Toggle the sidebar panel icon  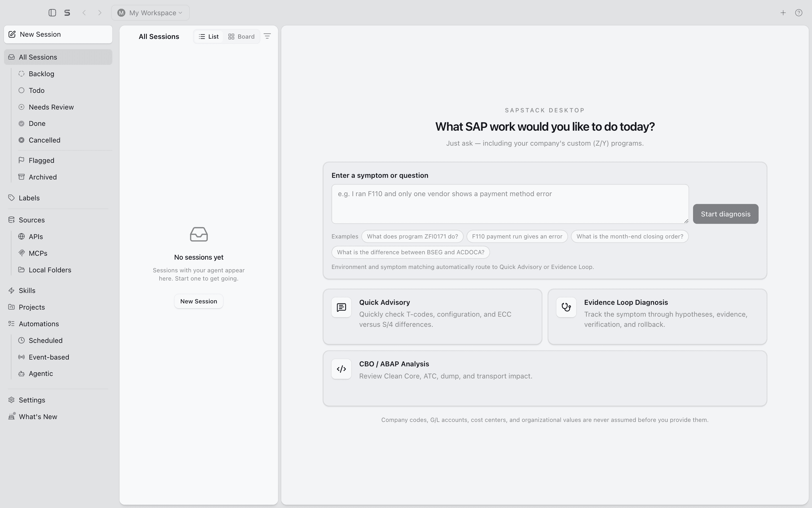(52, 13)
